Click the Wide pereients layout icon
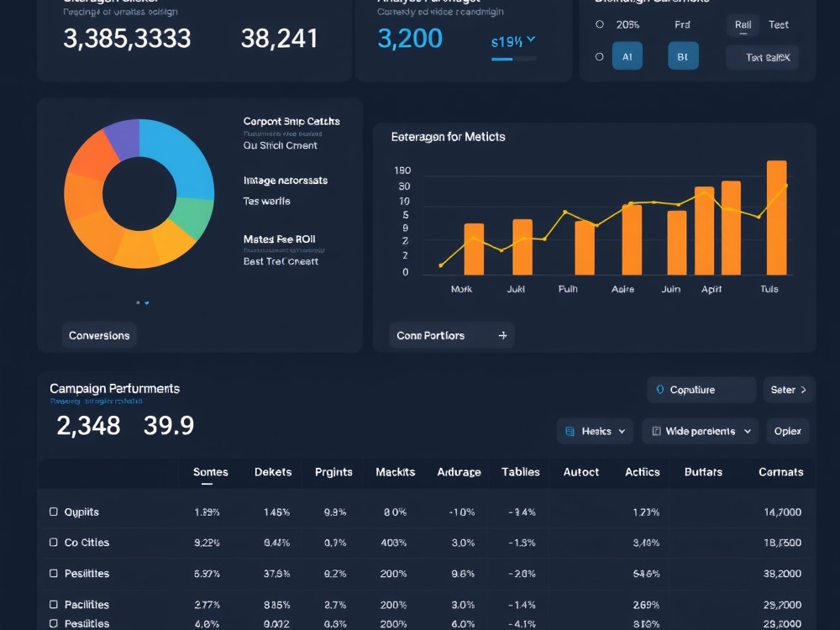The width and height of the screenshot is (840, 630). click(x=656, y=431)
